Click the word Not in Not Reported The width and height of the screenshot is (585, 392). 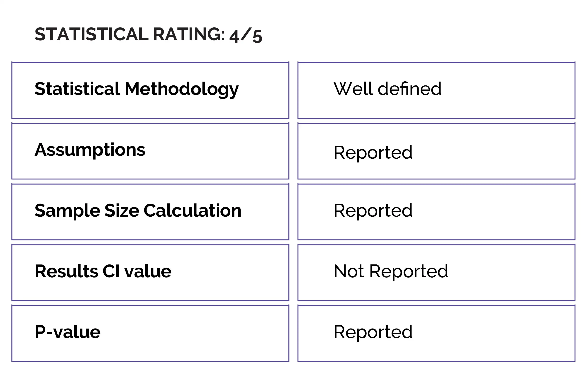[349, 271]
